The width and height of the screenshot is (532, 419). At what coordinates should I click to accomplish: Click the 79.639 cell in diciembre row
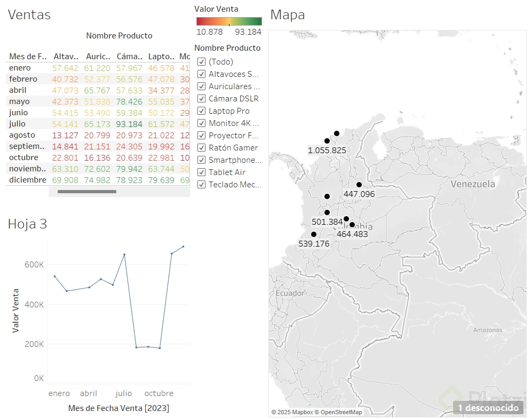[x=161, y=180]
